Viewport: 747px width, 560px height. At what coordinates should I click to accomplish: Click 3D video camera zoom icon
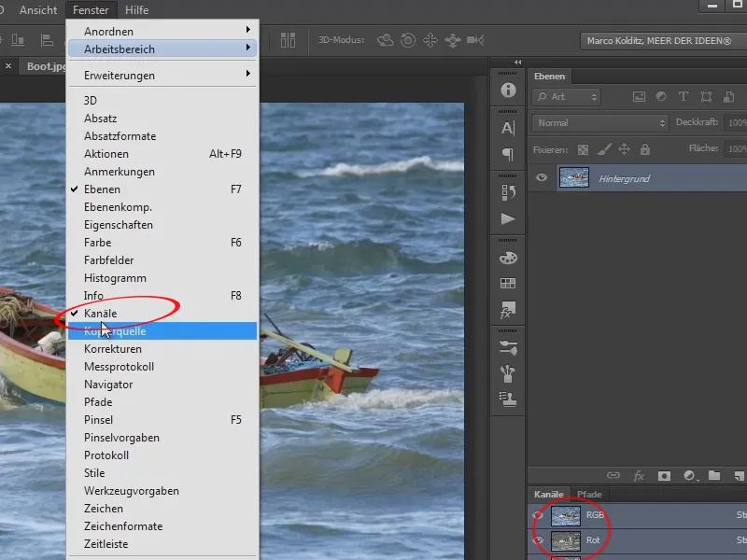tap(475, 40)
